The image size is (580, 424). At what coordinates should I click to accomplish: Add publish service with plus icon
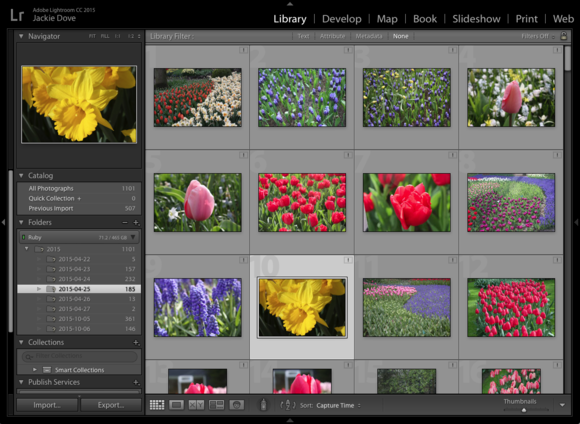pos(136,382)
